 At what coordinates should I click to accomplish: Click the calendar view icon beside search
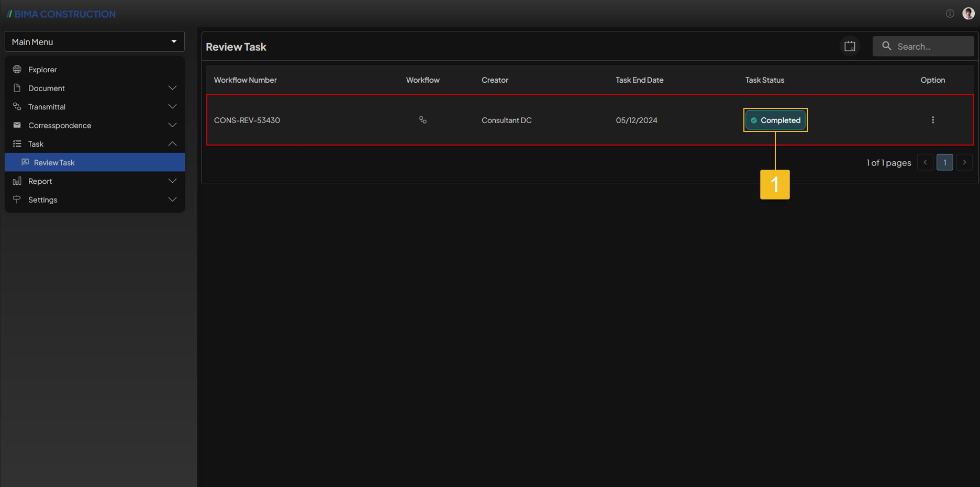[850, 47]
